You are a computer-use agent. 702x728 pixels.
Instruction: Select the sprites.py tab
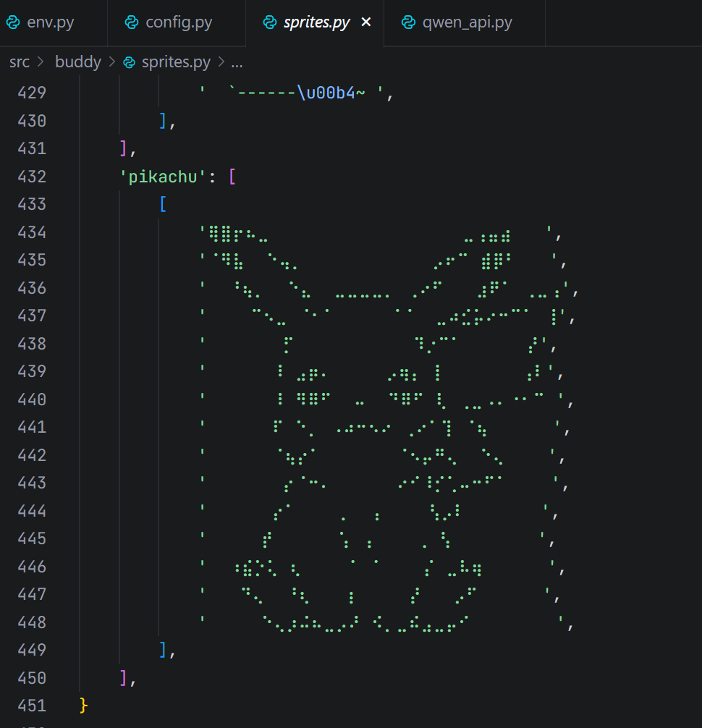pyautogui.click(x=316, y=22)
